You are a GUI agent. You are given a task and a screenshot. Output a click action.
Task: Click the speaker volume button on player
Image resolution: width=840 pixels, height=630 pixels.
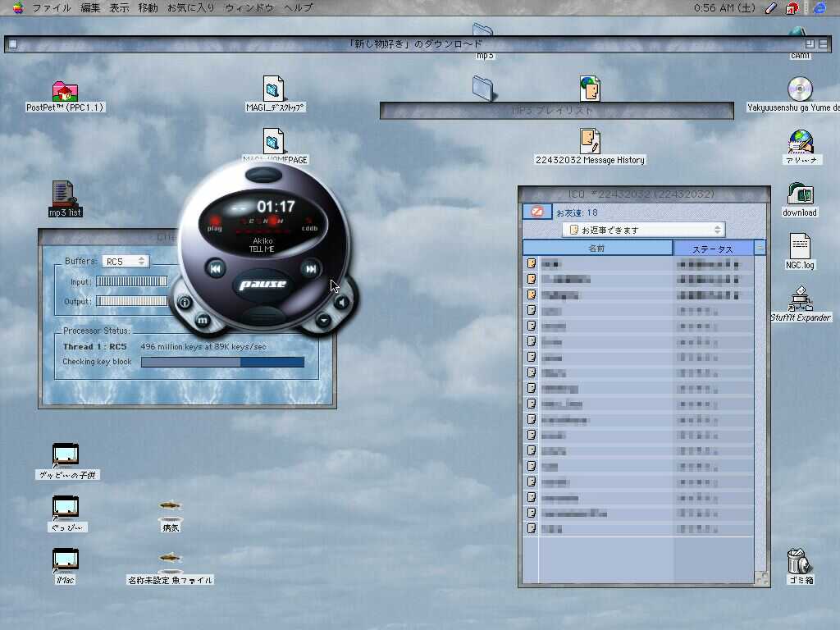click(x=341, y=303)
